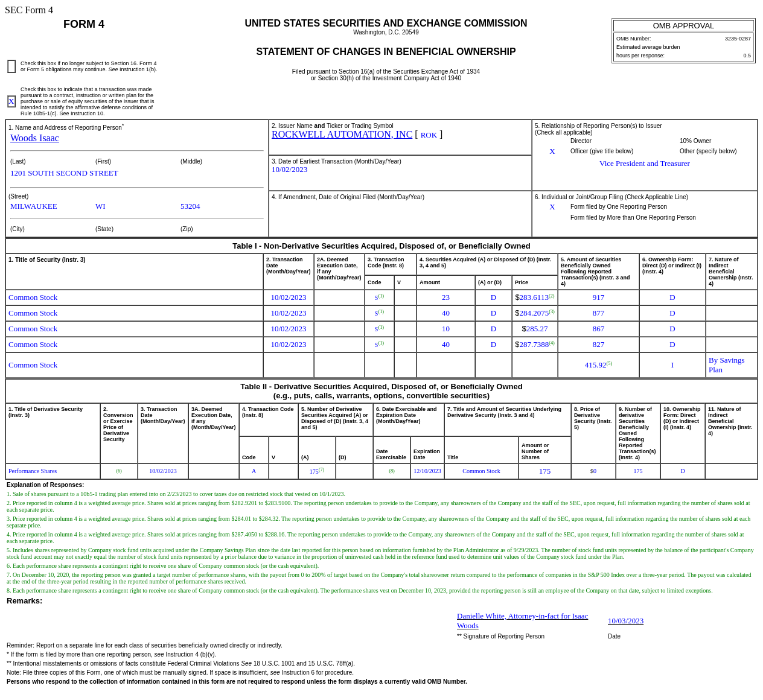
Task: Open Danielle White attorney-in-fact signature link
Action: tap(523, 620)
